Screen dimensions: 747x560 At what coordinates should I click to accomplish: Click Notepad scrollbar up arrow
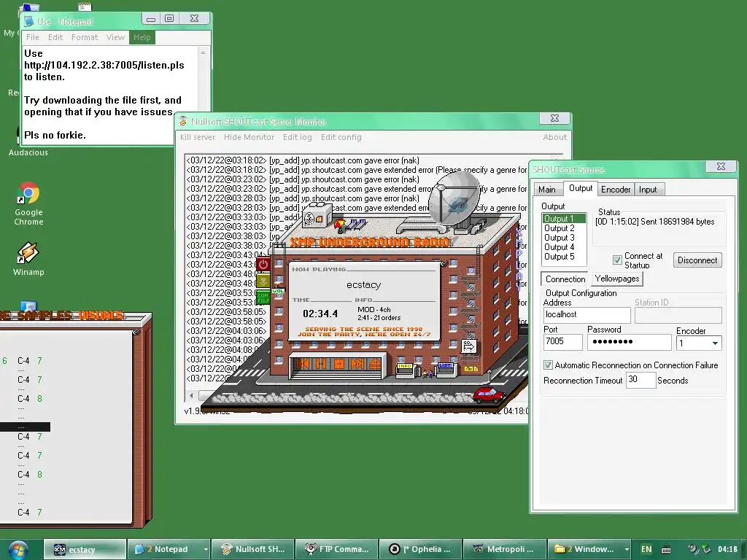[204, 52]
